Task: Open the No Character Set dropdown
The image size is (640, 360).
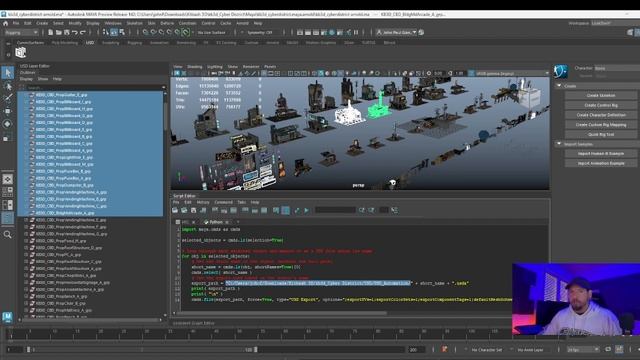Action: 487,350
